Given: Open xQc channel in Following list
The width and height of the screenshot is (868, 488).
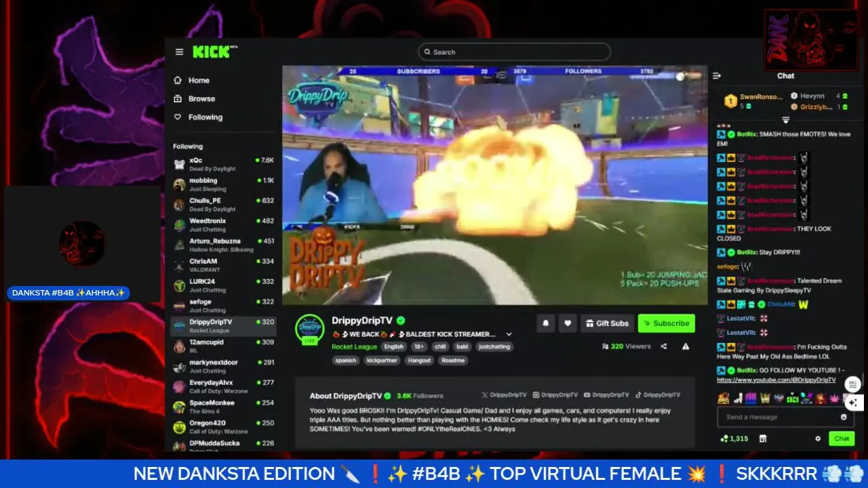Looking at the screenshot, I should pos(223,164).
